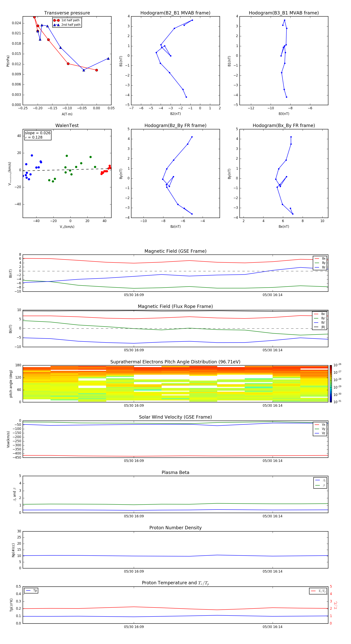This screenshot has height=644, width=351.
Task: Click the "Pt(nPa)" y-axis label
Action: (x=8, y=61)
